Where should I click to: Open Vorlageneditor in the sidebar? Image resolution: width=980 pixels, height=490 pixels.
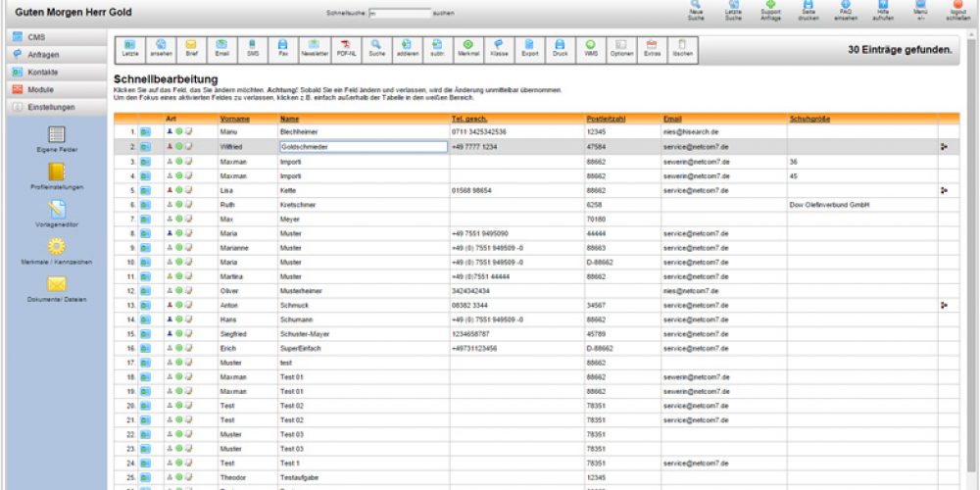(x=56, y=213)
